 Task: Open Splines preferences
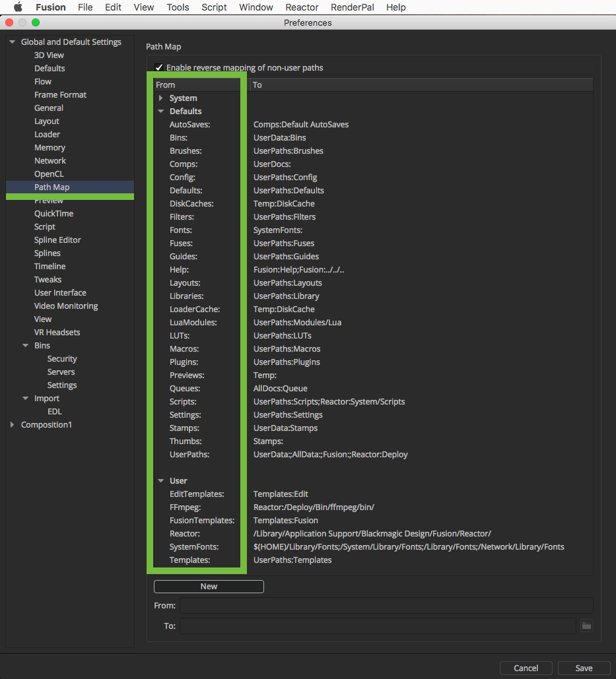pyautogui.click(x=48, y=253)
